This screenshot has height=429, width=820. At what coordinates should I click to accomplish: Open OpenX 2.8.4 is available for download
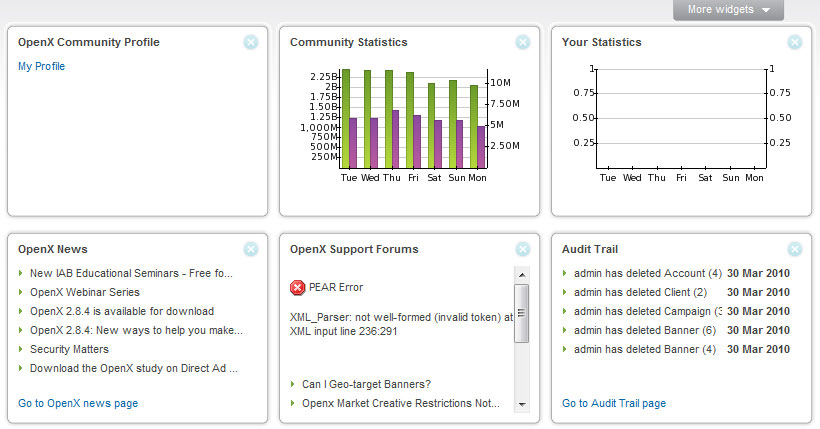pyautogui.click(x=122, y=311)
